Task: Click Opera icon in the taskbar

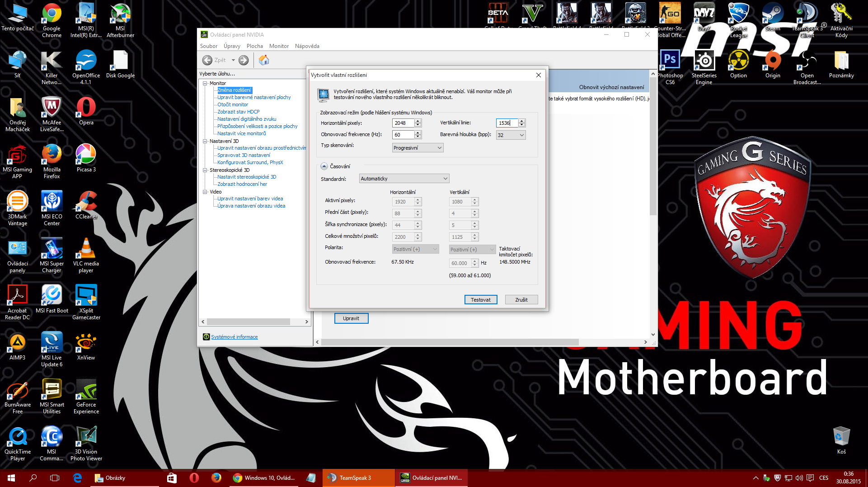Action: coord(194,478)
